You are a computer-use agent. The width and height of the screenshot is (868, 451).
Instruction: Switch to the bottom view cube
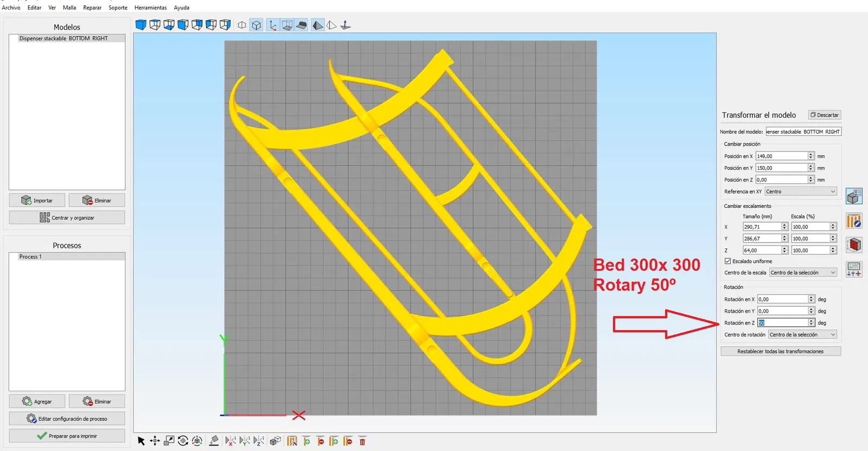point(169,25)
